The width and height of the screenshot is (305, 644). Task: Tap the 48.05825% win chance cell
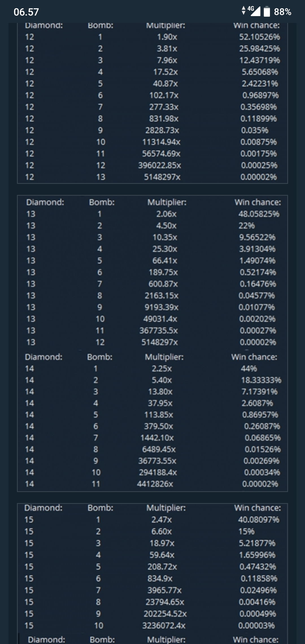pos(259,214)
